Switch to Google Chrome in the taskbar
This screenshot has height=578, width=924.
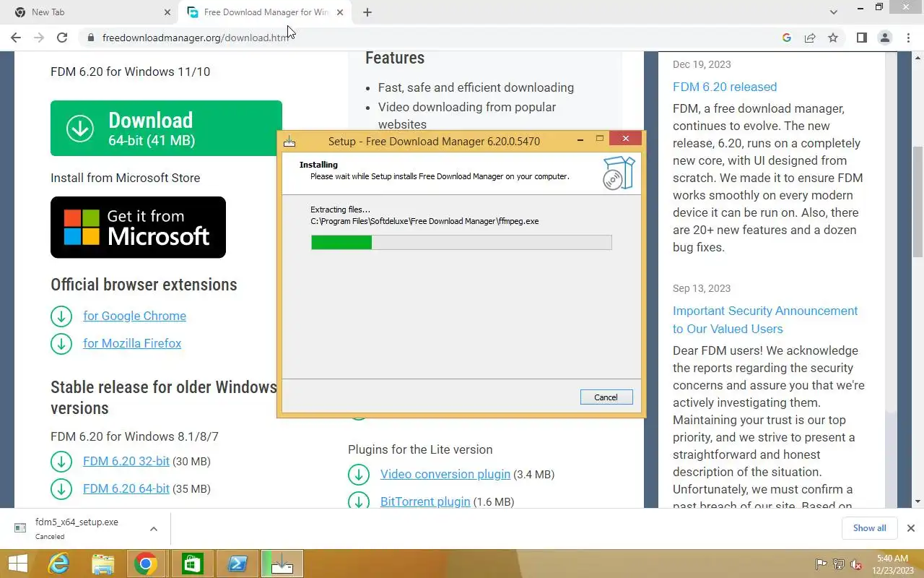pyautogui.click(x=146, y=564)
